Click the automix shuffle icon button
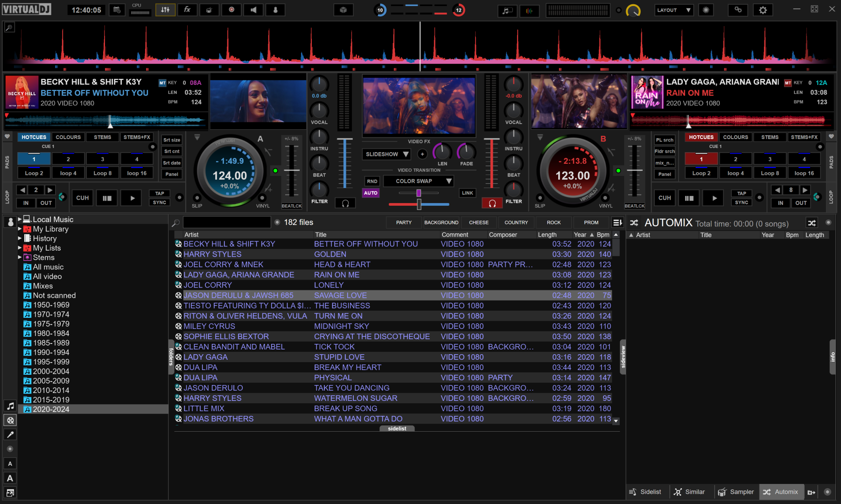This screenshot has width=841, height=504. 812,223
